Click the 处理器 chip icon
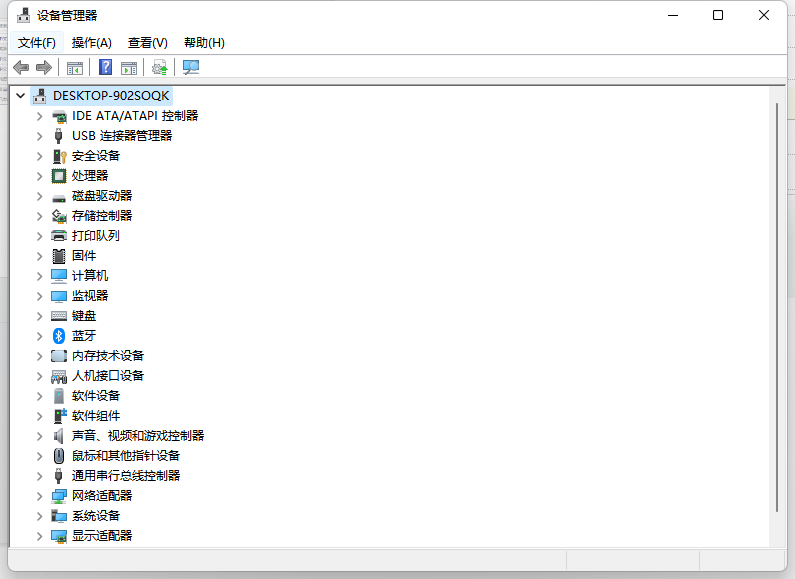 [x=59, y=176]
